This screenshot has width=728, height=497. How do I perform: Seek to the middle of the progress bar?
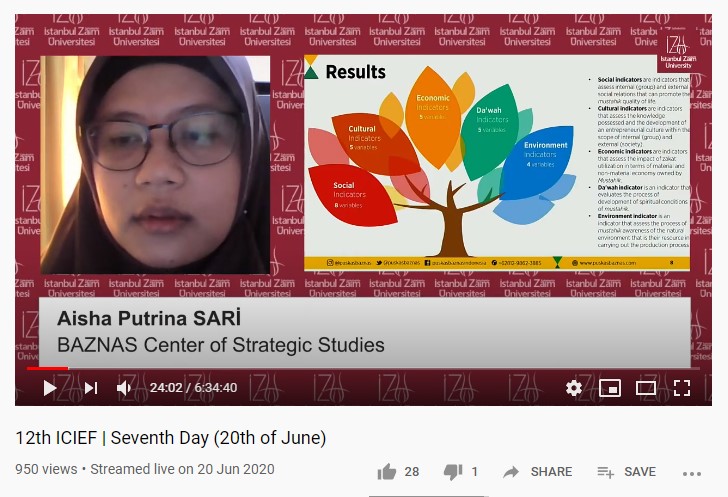coord(364,368)
